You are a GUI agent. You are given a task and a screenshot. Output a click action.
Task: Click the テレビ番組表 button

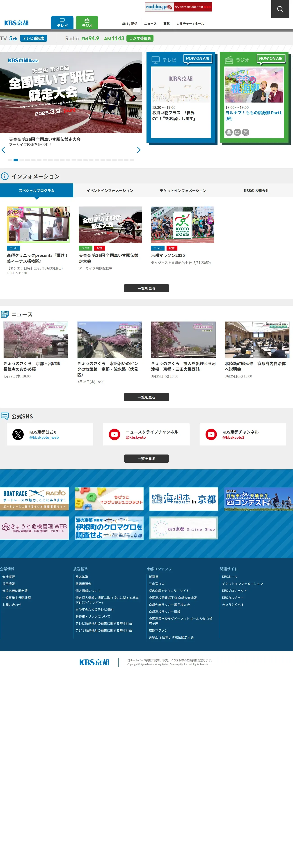point(33,38)
